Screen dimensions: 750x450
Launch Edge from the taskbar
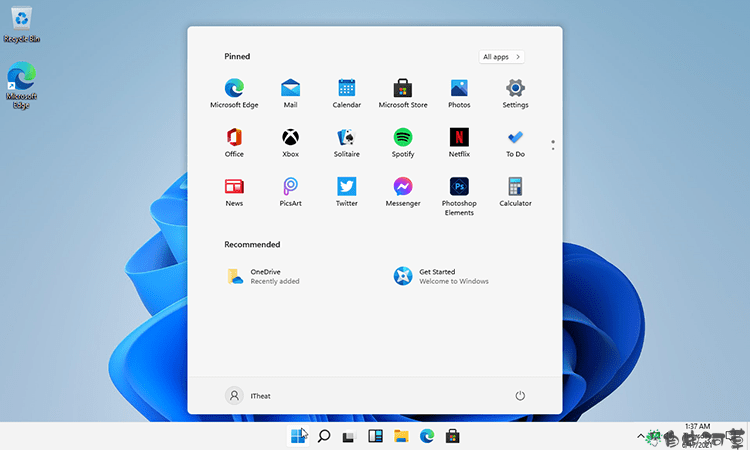(x=427, y=436)
